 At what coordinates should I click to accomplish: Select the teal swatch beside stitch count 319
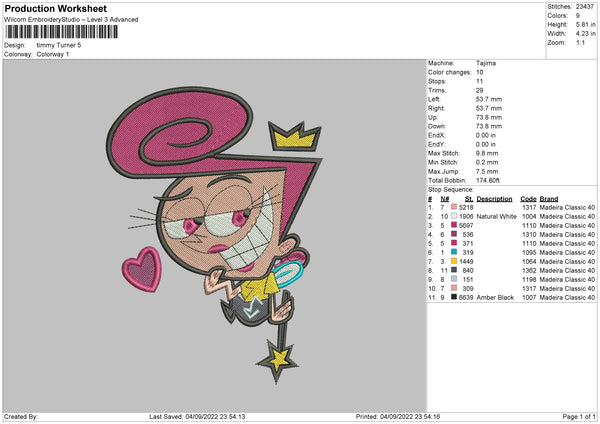454,252
